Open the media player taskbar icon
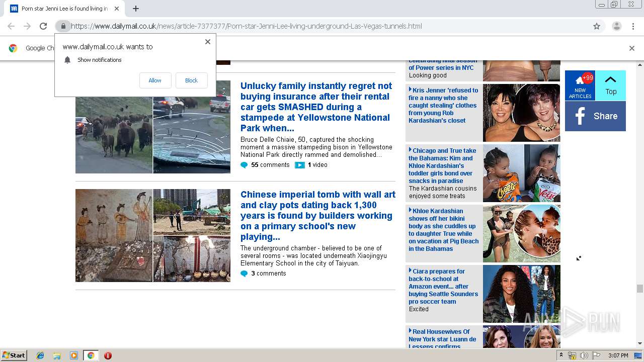This screenshot has width=644, height=362. (74, 355)
